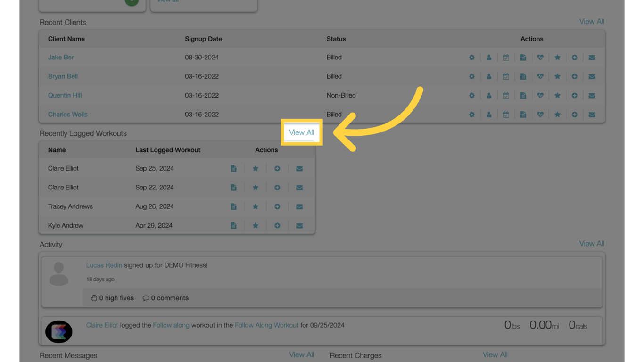The image size is (644, 362).
Task: View all Activity entries
Action: 592,244
